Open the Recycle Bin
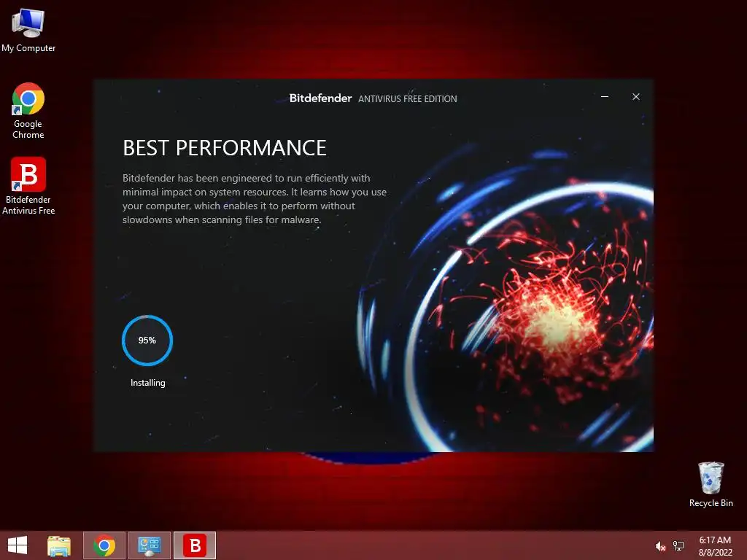Screen dimensions: 747x560 (711, 484)
